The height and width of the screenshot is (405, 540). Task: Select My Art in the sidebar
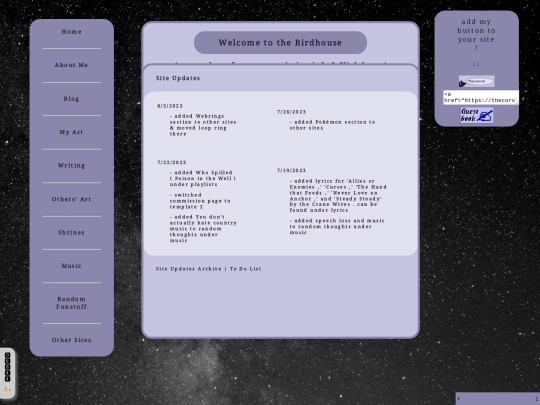coord(72,132)
